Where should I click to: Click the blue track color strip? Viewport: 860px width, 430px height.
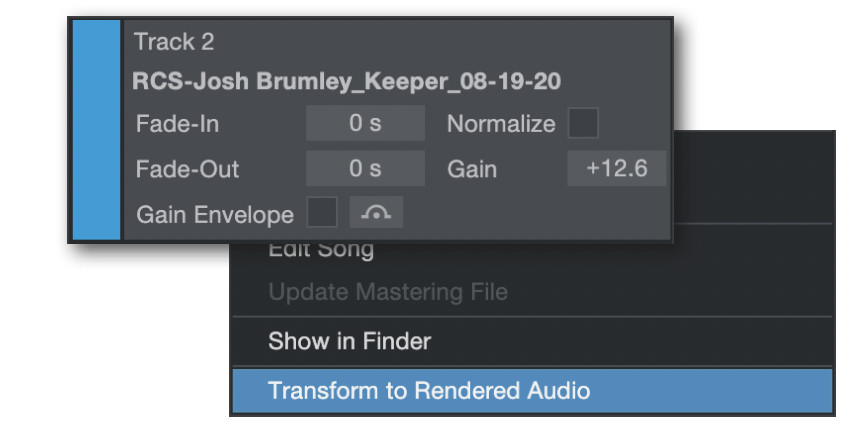96,130
